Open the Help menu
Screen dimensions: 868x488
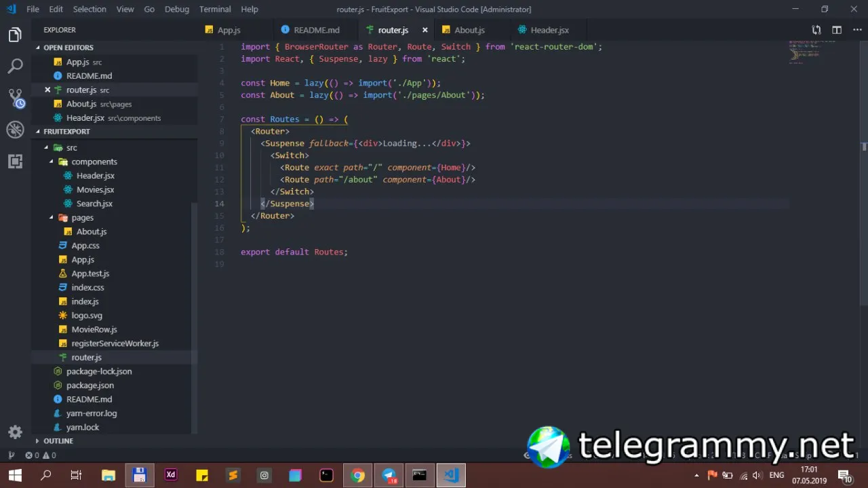point(250,9)
